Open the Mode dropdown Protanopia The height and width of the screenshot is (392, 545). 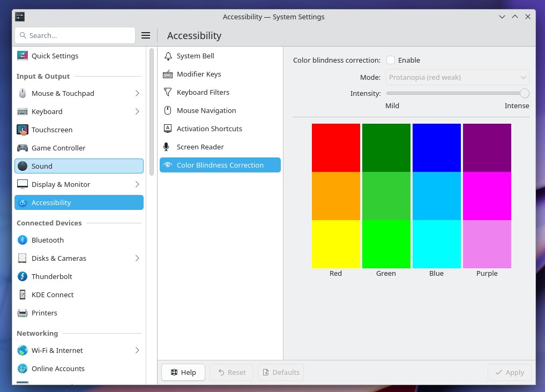coord(458,77)
